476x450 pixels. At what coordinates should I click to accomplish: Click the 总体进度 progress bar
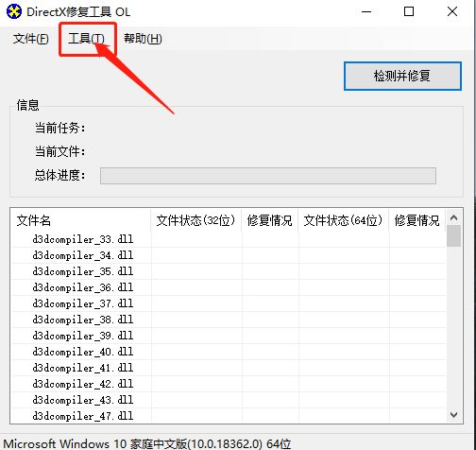[x=268, y=176]
